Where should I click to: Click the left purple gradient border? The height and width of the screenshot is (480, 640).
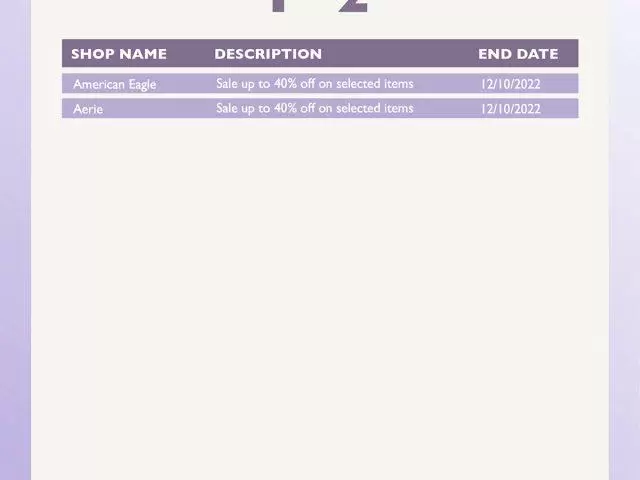click(x=15, y=240)
